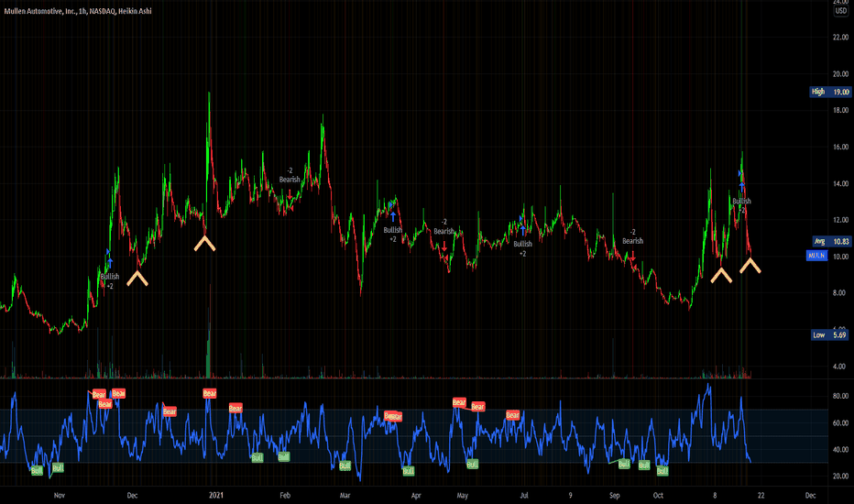Click the Sep label on time axis
Viewport: 854px width, 504px height.
tap(614, 495)
